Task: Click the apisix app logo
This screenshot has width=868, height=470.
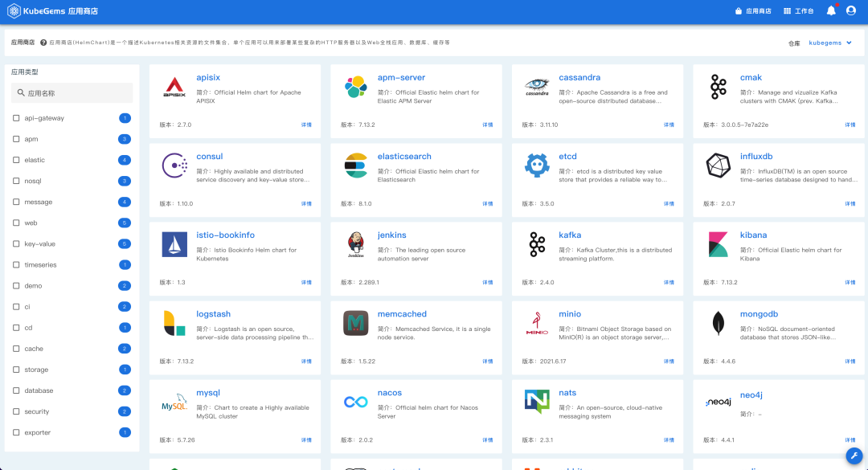Action: pyautogui.click(x=174, y=88)
